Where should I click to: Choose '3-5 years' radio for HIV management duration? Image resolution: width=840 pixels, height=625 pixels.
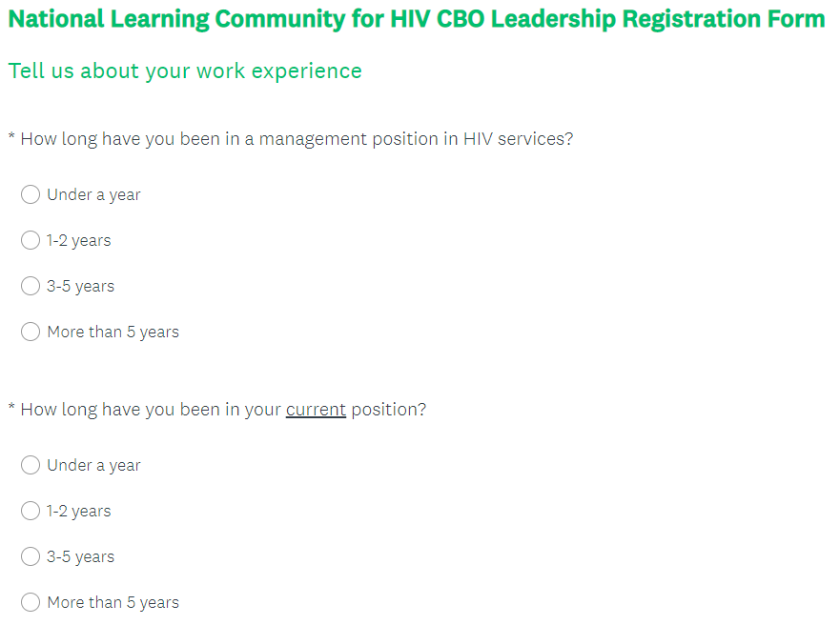[31, 286]
